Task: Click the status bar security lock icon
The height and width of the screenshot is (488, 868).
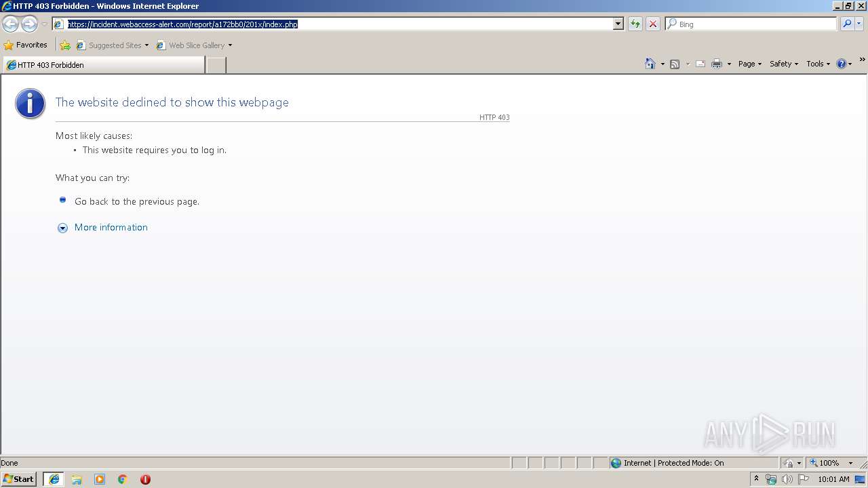Action: coord(789,463)
